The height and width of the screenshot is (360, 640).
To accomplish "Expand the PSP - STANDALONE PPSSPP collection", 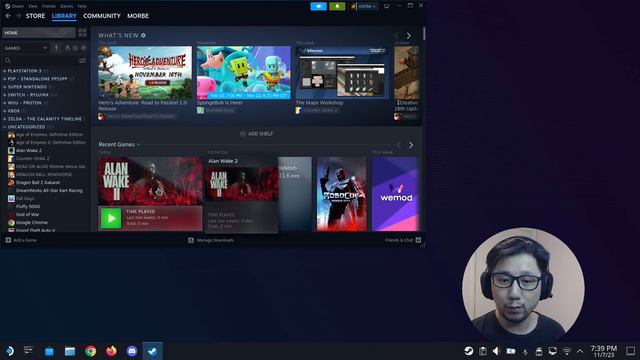I will (x=37, y=79).
